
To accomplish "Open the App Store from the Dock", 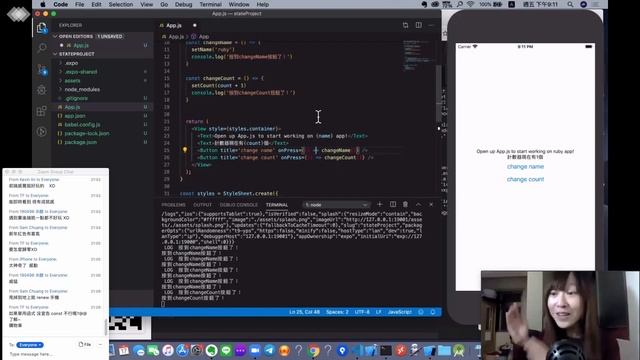I will [x=182, y=350].
